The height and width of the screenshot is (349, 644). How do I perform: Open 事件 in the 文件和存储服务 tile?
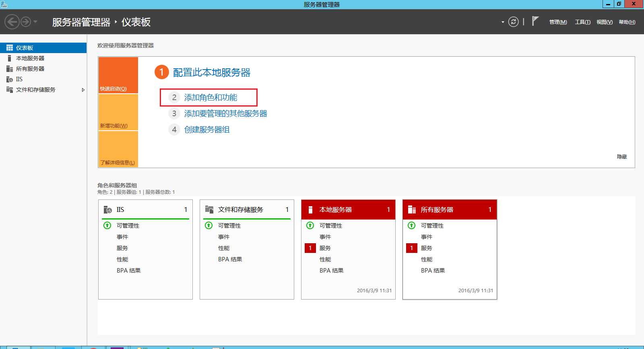tap(224, 237)
